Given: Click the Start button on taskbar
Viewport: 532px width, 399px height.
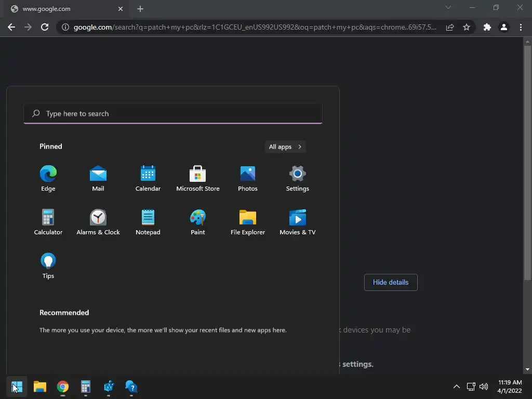Looking at the screenshot, I should tap(17, 387).
